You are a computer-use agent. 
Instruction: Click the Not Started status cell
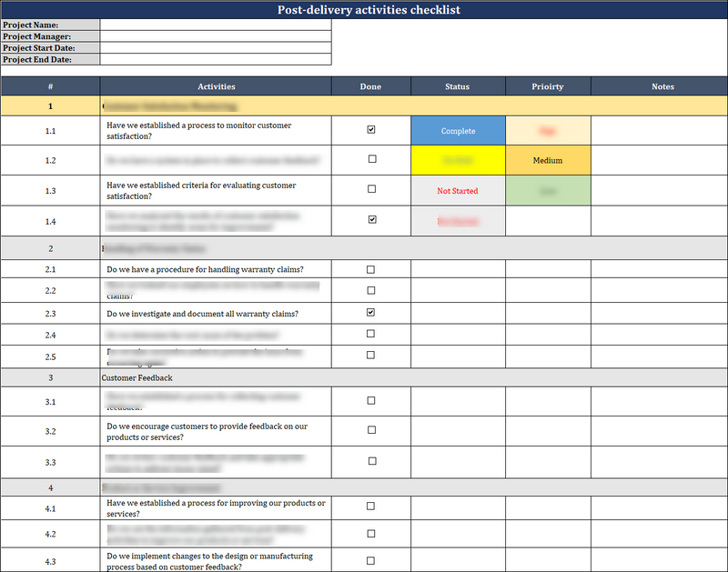(x=457, y=190)
